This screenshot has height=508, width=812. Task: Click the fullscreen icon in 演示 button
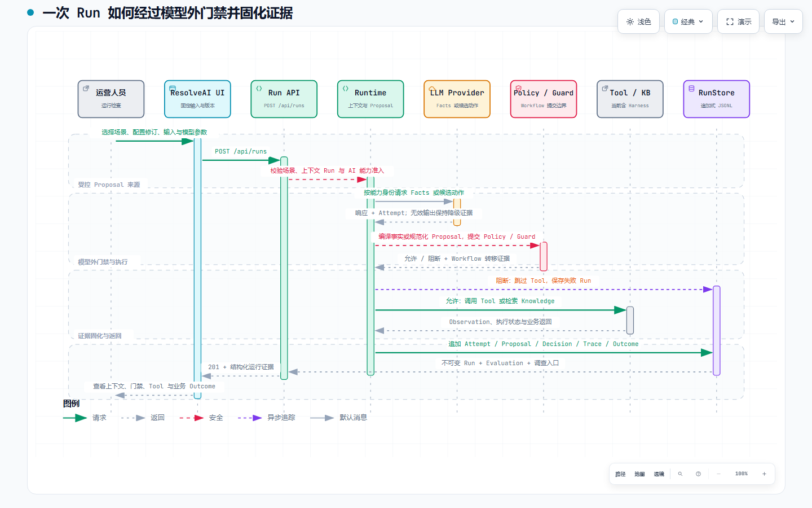pos(730,21)
